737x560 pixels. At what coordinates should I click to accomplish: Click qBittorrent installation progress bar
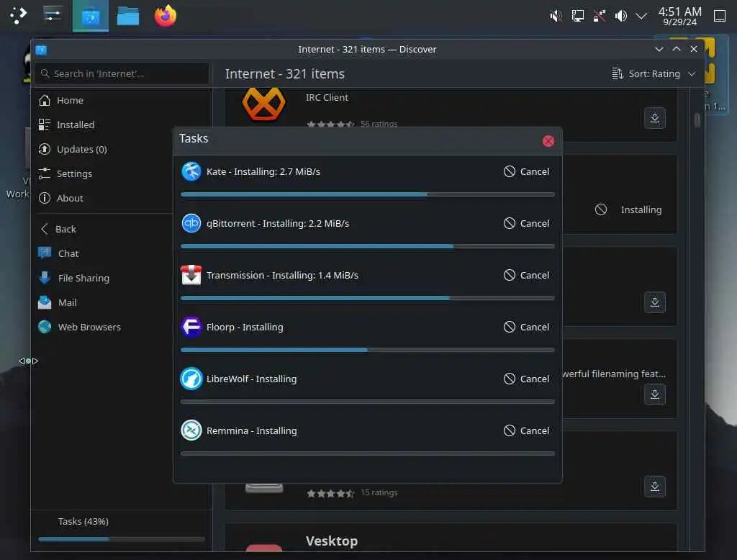point(368,246)
